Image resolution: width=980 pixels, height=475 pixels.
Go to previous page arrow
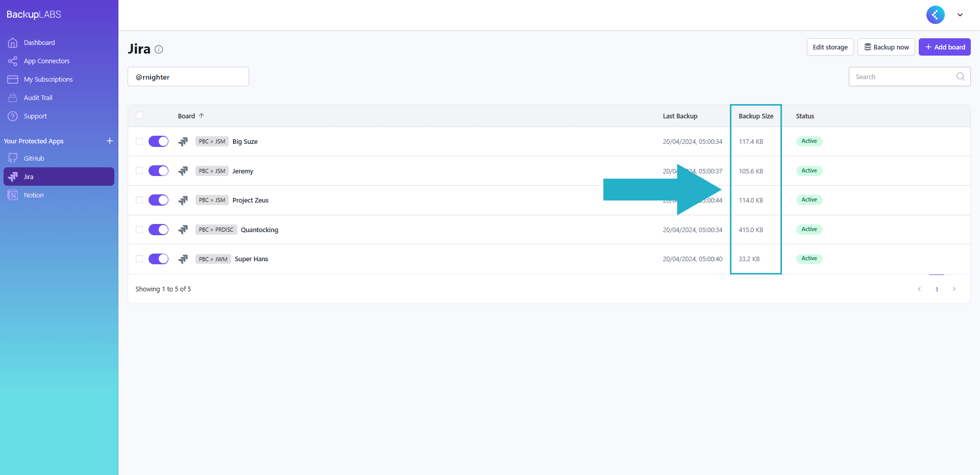[x=919, y=289]
